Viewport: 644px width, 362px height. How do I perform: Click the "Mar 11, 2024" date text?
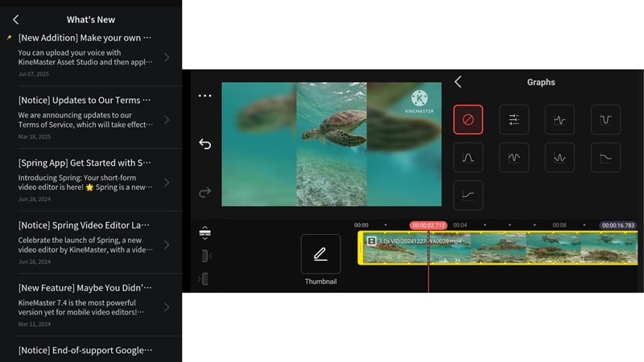(34, 324)
